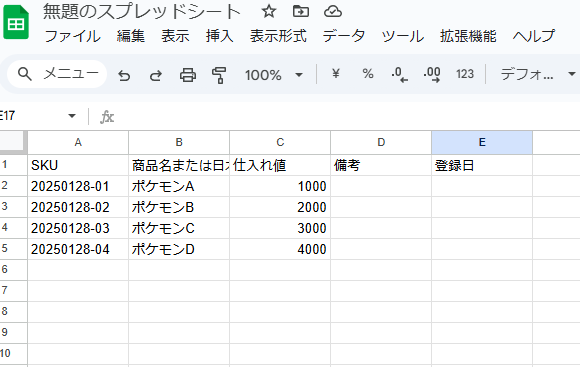580x367 pixels.
Task: Click the Google Sheets home icon
Action: click(x=16, y=23)
